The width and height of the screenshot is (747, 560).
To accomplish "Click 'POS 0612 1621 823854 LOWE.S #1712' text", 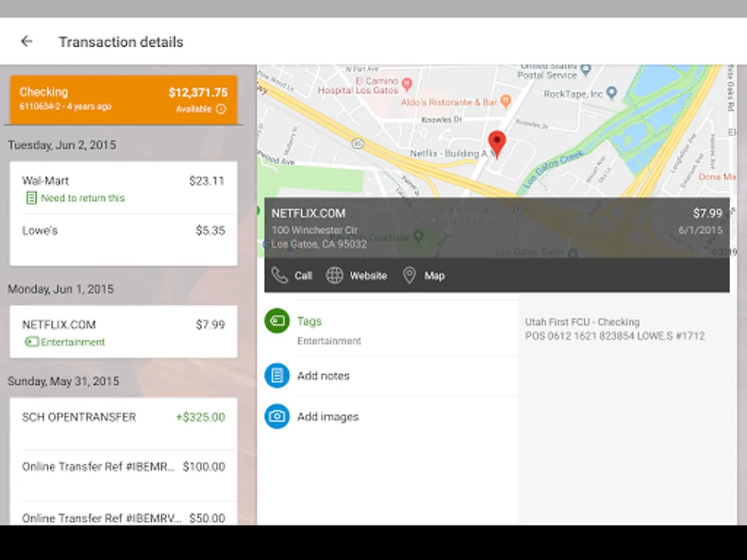I will 615,336.
